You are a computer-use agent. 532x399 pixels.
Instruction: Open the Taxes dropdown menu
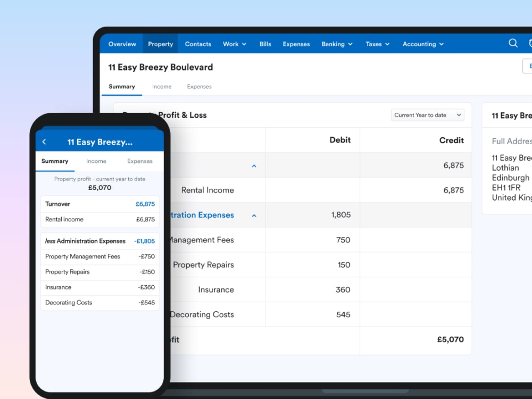377,44
